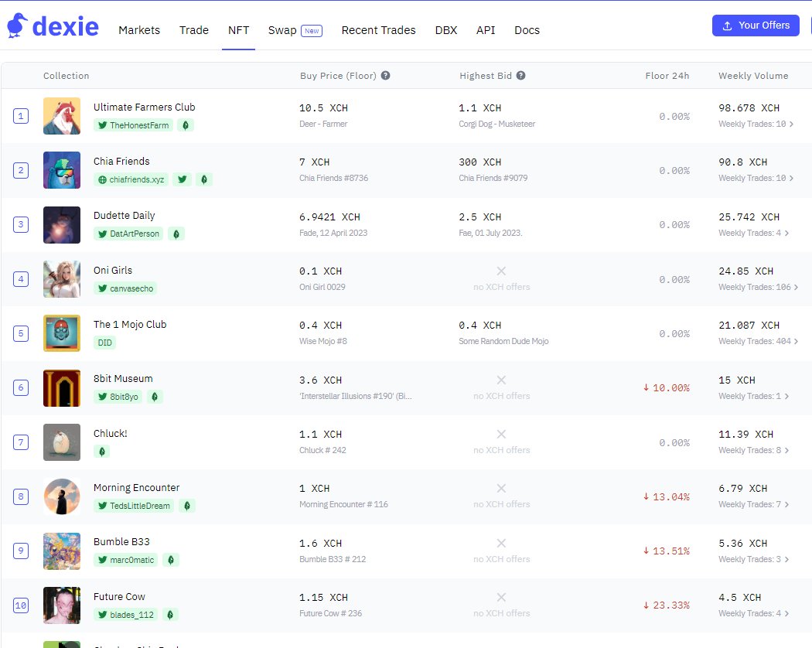
Task: Open Recent Trades
Action: click(x=379, y=30)
